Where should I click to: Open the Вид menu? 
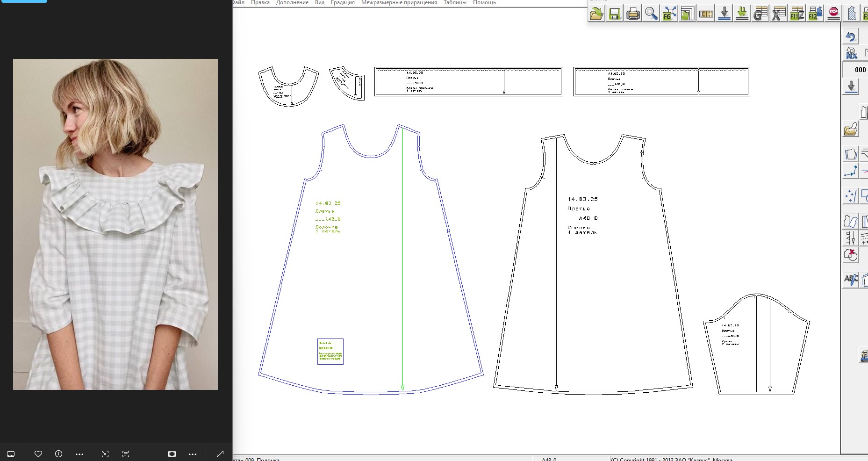(x=320, y=2)
